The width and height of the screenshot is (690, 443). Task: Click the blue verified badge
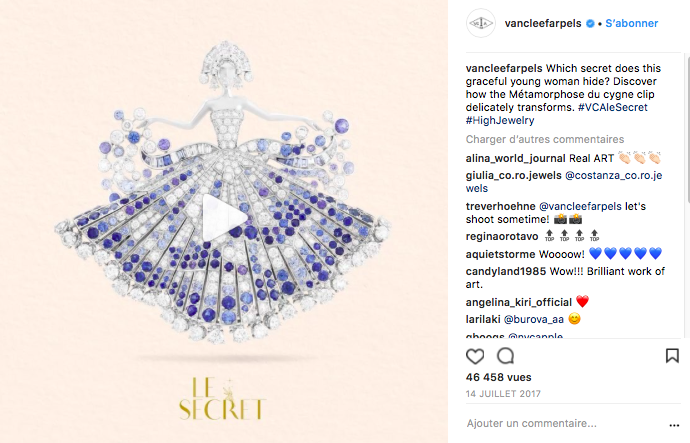[x=590, y=24]
